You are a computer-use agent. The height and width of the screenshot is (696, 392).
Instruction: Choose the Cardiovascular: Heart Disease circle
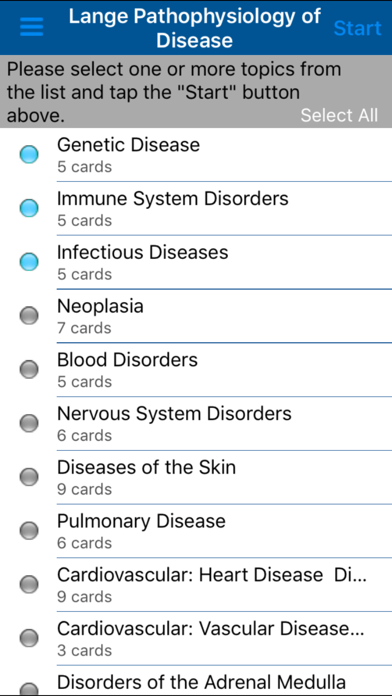pyautogui.click(x=29, y=584)
